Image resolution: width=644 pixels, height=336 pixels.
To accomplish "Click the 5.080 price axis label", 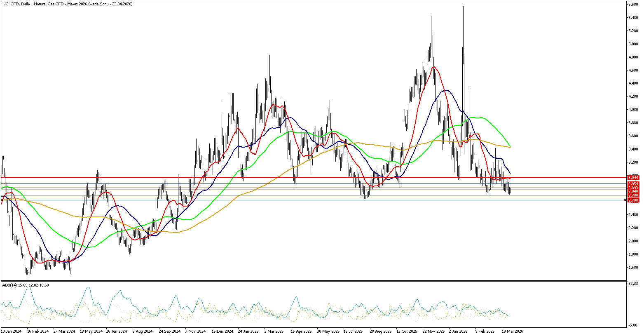I will click(633, 44).
